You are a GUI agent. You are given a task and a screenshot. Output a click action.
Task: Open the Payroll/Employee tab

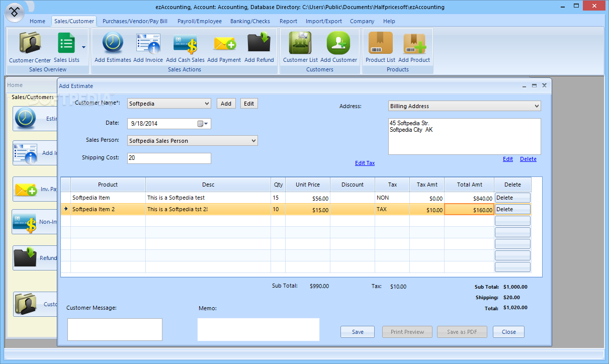pyautogui.click(x=200, y=21)
